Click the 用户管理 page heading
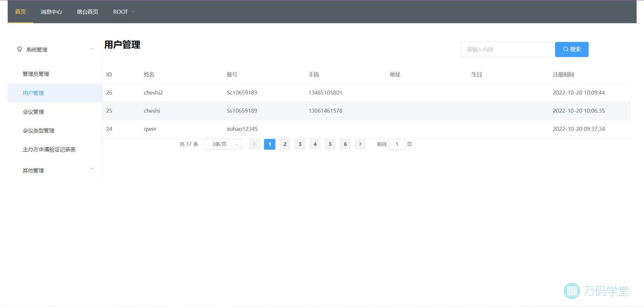The image size is (644, 307). click(122, 45)
